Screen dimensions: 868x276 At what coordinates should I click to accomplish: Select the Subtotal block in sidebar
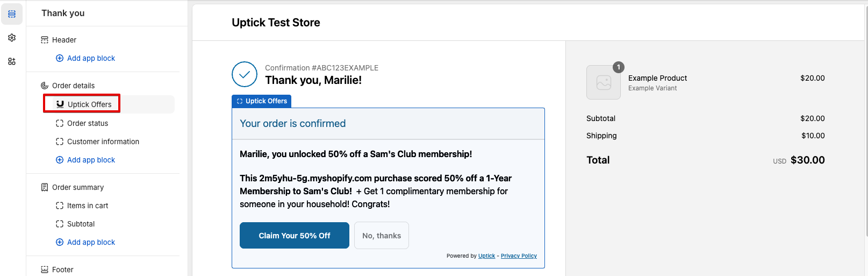81,224
